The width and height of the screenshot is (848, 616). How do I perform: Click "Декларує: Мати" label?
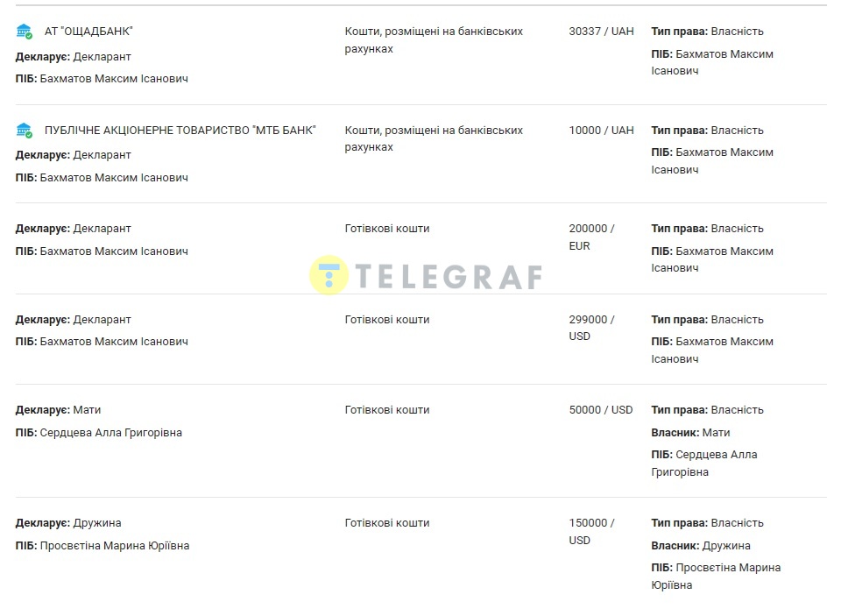(x=58, y=410)
